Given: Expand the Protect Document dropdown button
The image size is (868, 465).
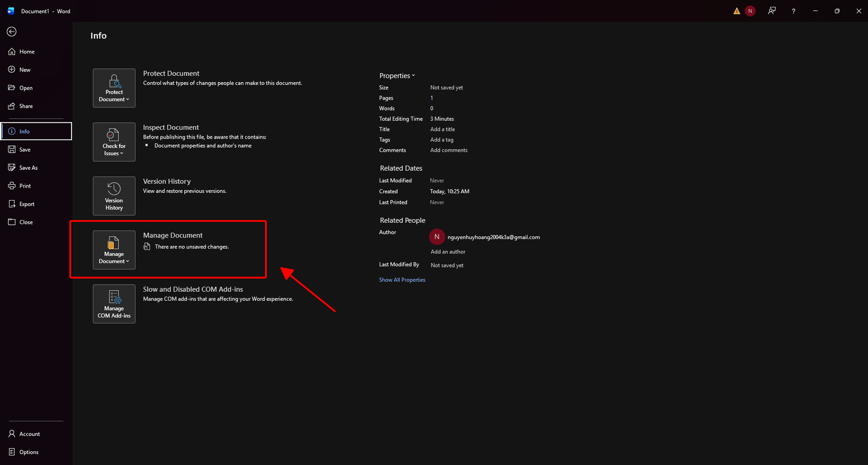Looking at the screenshot, I should pyautogui.click(x=114, y=88).
